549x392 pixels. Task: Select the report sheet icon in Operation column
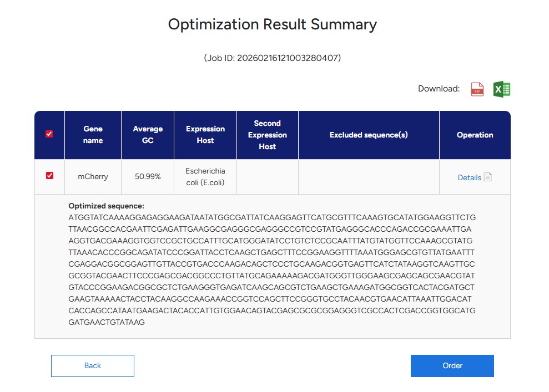point(487,177)
